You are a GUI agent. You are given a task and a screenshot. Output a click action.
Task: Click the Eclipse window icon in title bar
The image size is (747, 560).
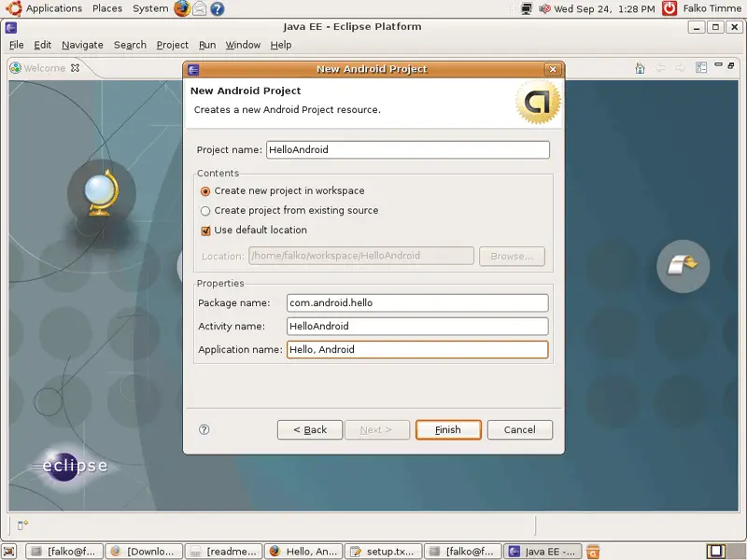(11, 27)
